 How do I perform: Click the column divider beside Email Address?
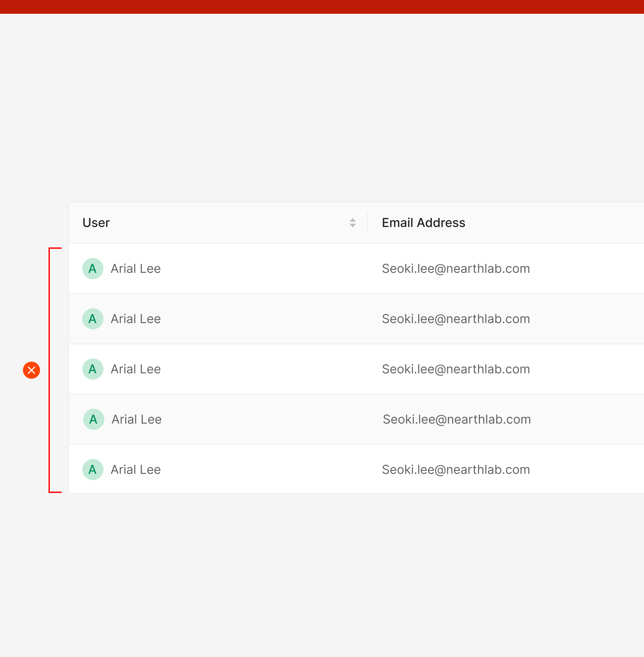tap(368, 223)
